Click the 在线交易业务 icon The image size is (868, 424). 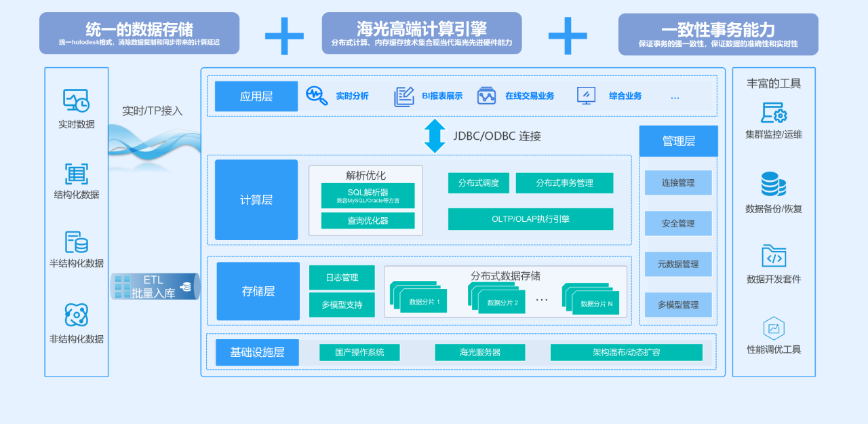(x=486, y=96)
